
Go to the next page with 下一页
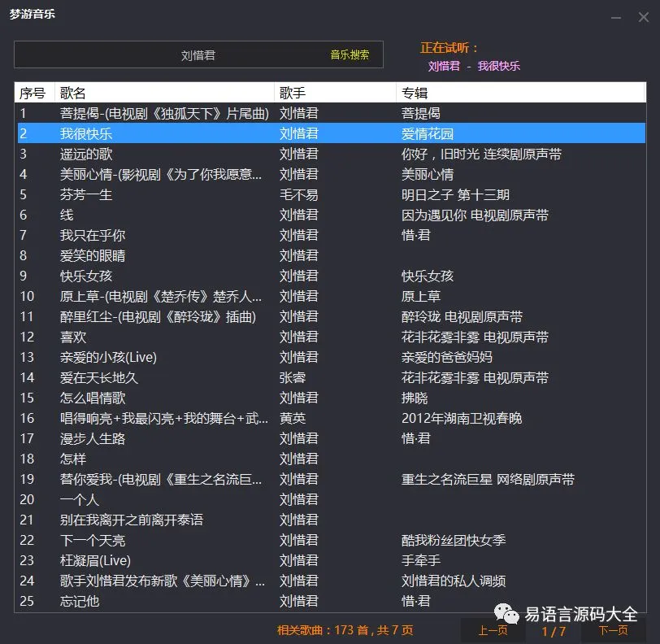(x=614, y=630)
